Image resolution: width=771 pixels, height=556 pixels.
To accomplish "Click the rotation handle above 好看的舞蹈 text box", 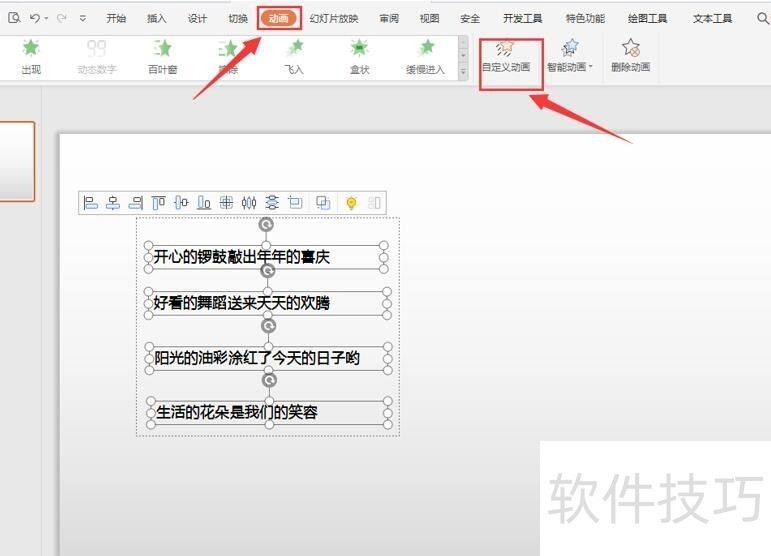I will [x=267, y=271].
